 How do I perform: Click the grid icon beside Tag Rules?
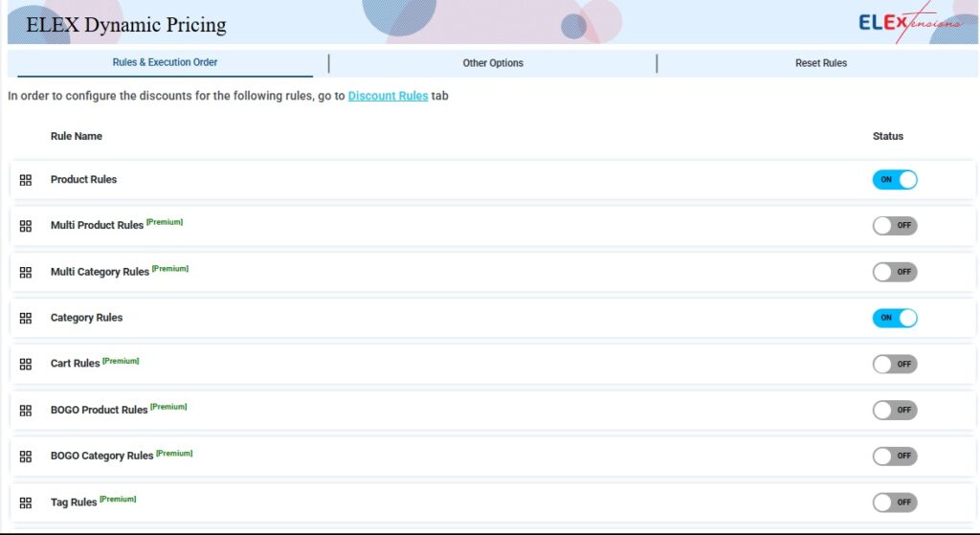click(x=26, y=502)
